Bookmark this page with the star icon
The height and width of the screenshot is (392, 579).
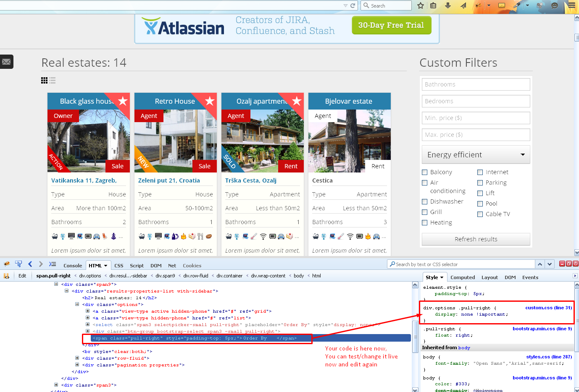coord(421,5)
